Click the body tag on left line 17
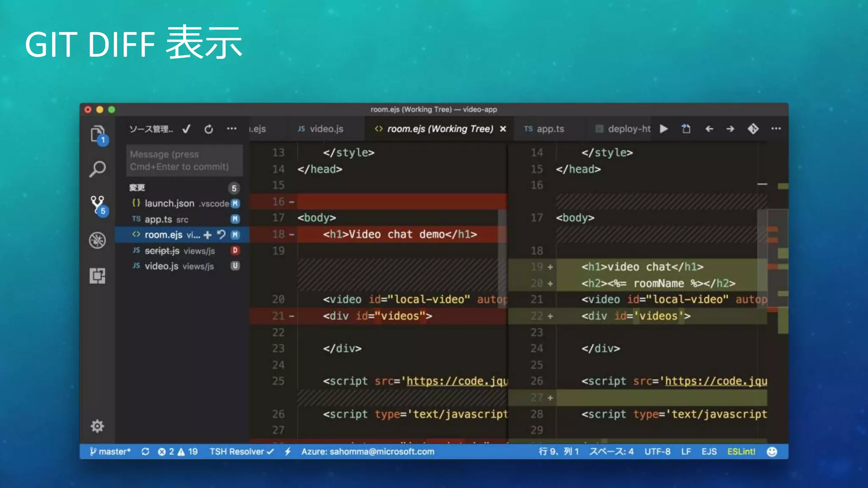Screen dimensions: 868x488 [317, 218]
